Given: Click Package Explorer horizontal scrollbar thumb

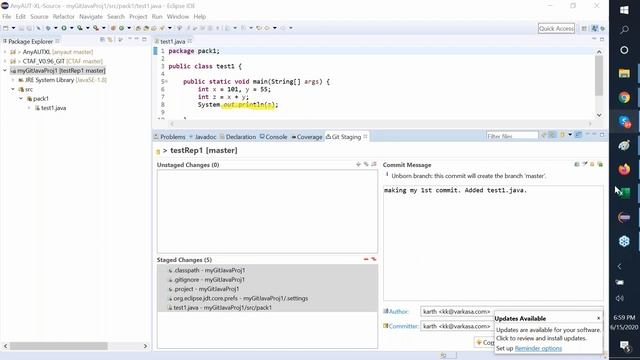Looking at the screenshot, I should coord(59,346).
